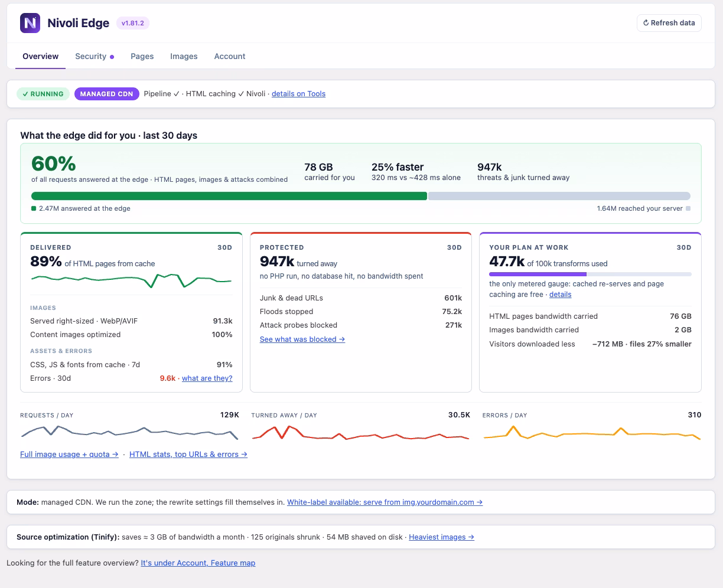Viewport: 723px width, 588px height.
Task: Click the 'Attack probes blocked' row
Action: pyautogui.click(x=361, y=325)
